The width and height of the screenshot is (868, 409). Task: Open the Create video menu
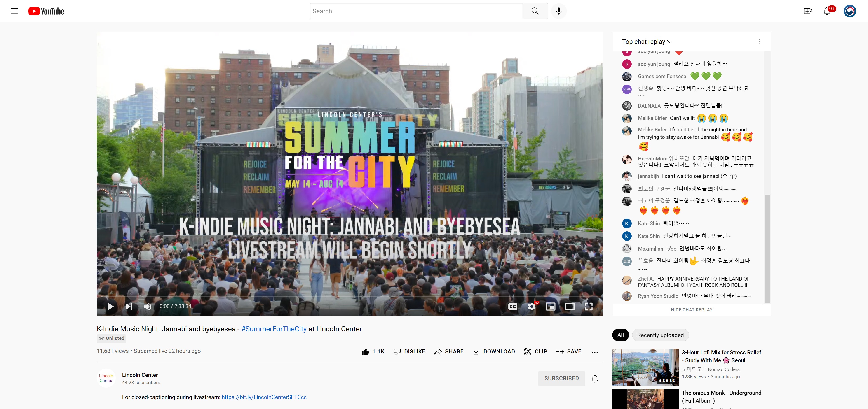tap(808, 11)
